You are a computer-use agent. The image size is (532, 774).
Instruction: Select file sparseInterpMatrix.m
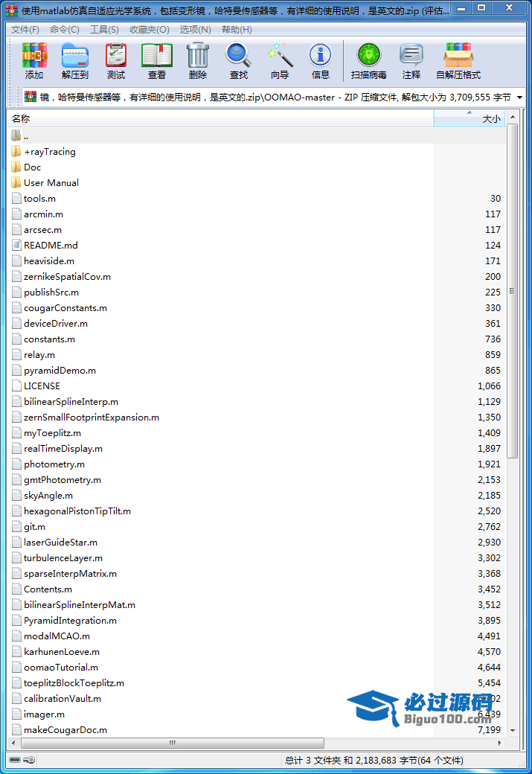70,574
